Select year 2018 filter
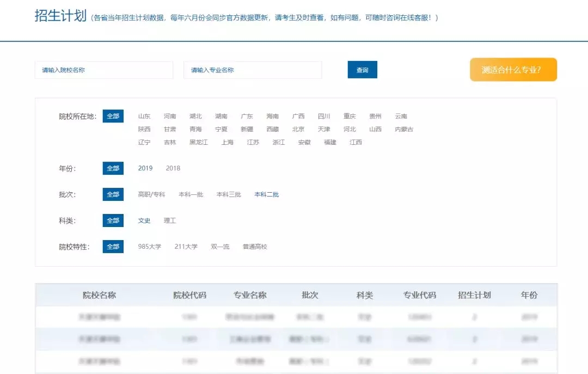 coord(173,168)
